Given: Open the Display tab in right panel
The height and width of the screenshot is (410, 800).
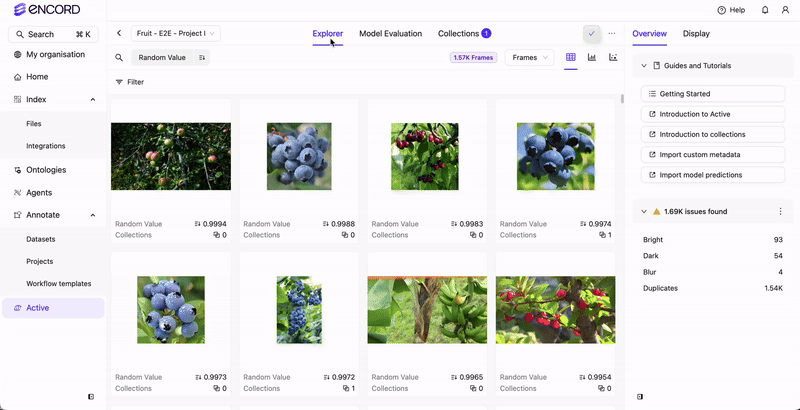Looking at the screenshot, I should [x=696, y=34].
